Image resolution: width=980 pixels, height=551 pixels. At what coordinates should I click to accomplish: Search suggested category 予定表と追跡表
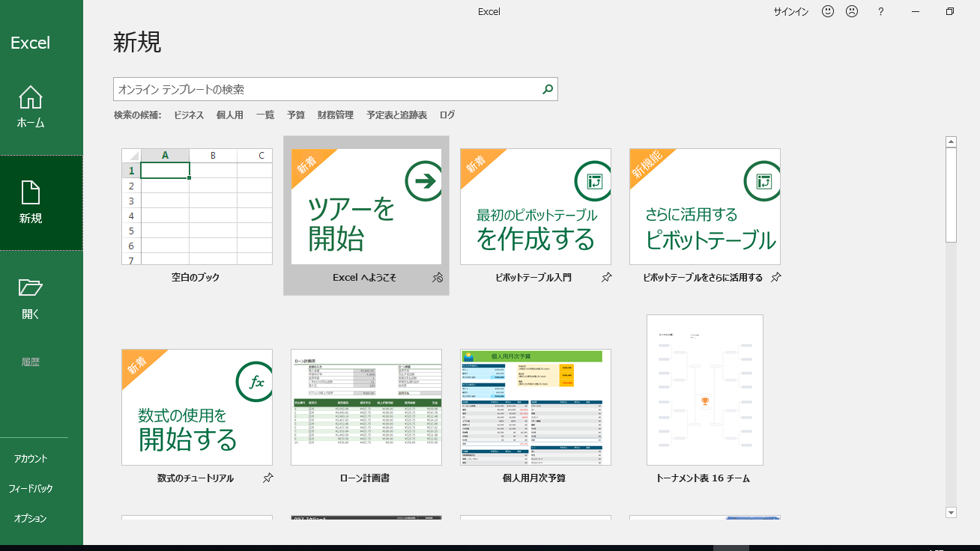[396, 115]
